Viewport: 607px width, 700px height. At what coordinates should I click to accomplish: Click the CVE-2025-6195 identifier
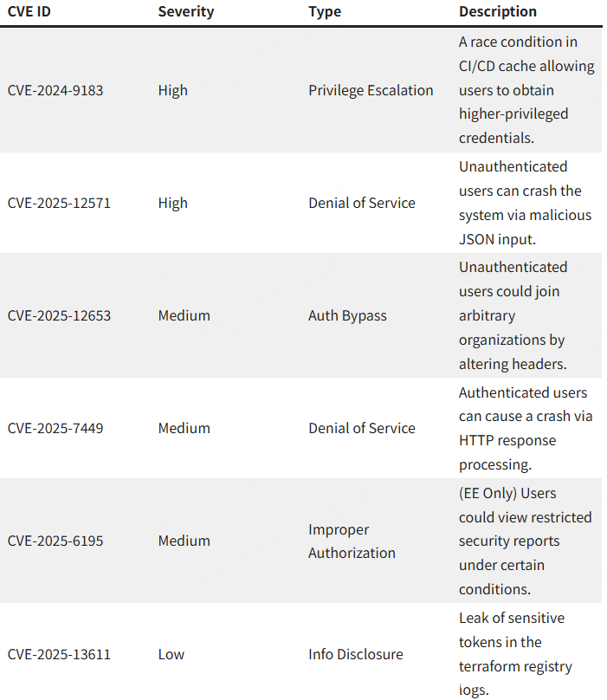click(x=55, y=541)
